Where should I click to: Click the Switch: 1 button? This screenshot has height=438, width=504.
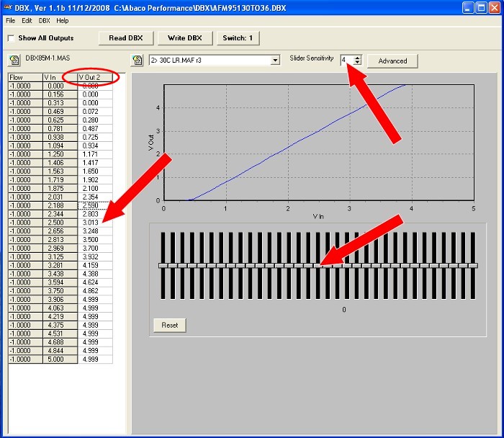click(238, 38)
